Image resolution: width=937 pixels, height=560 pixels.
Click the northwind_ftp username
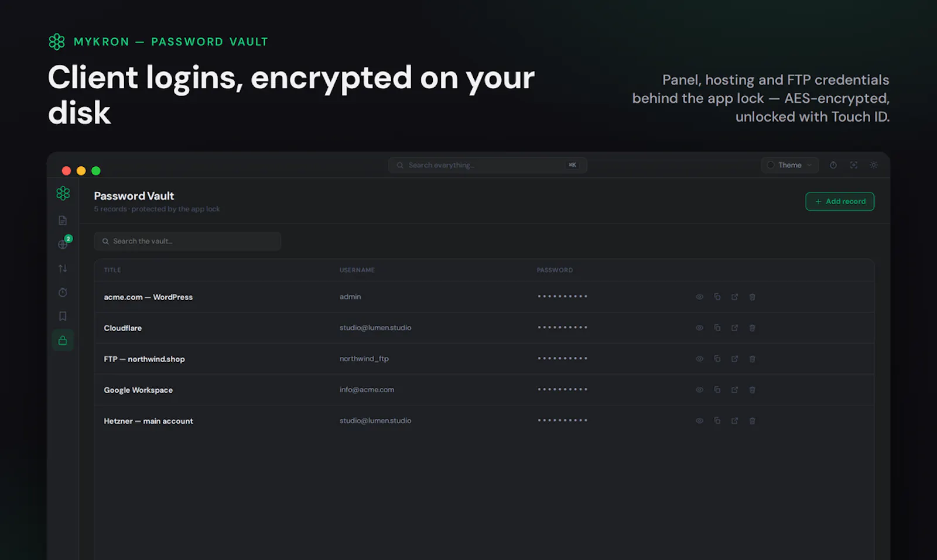coord(364,359)
